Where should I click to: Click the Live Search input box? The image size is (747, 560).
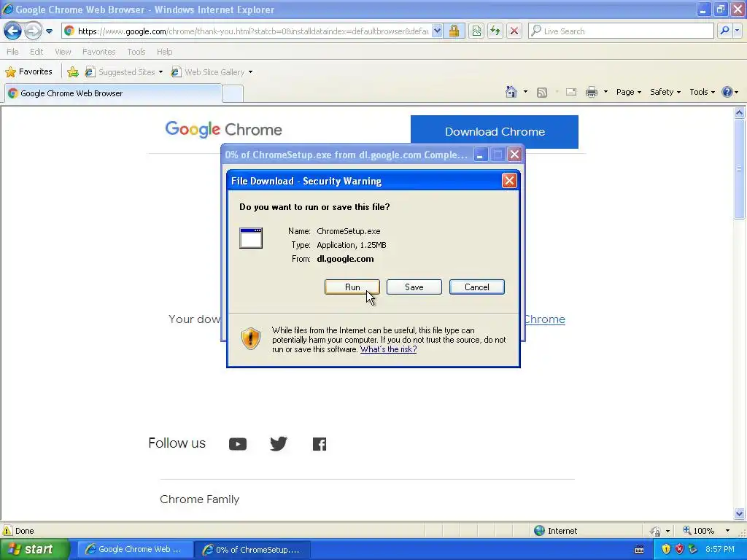(x=621, y=31)
